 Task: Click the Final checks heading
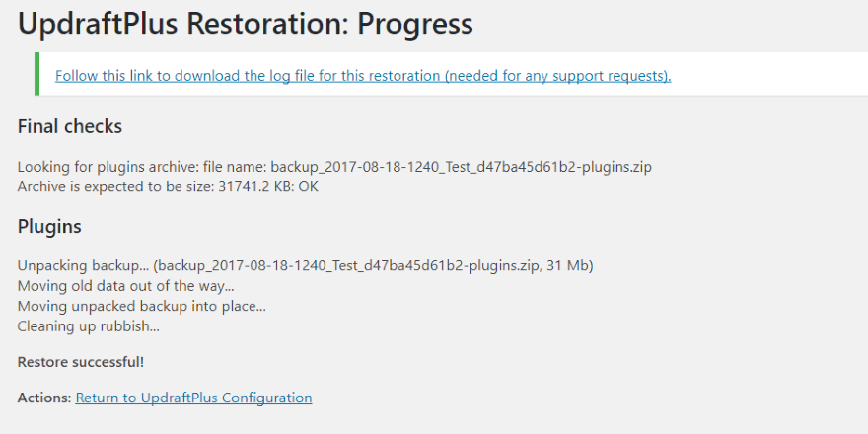70,127
